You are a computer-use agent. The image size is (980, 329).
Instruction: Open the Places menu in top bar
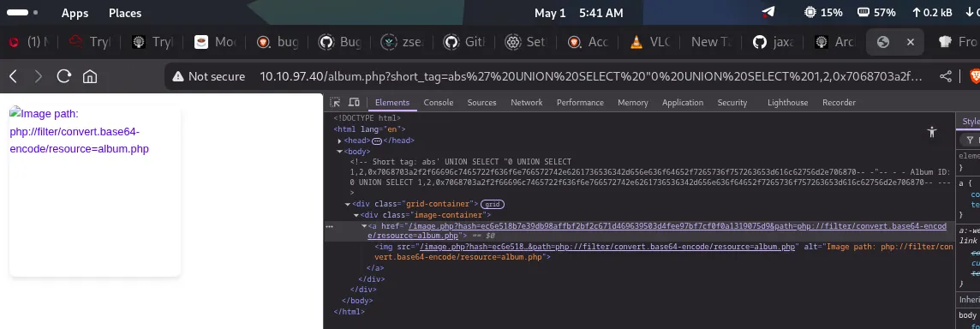pos(125,13)
